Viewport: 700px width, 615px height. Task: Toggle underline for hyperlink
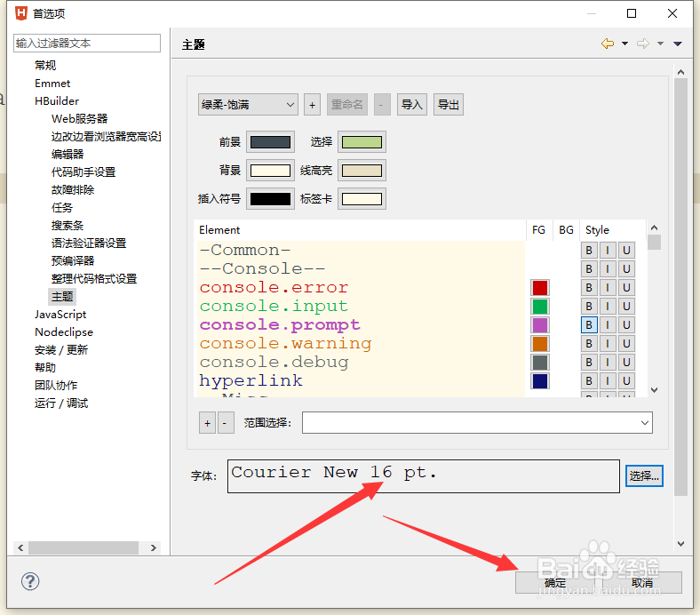point(626,381)
